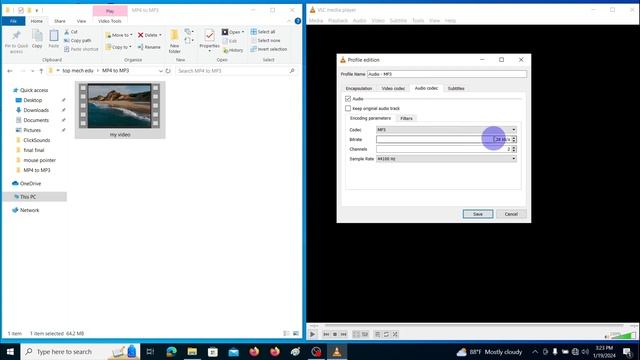Screen dimensions: 640x360
Task: Click Invert selection in the ribbon
Action: coord(269,49)
